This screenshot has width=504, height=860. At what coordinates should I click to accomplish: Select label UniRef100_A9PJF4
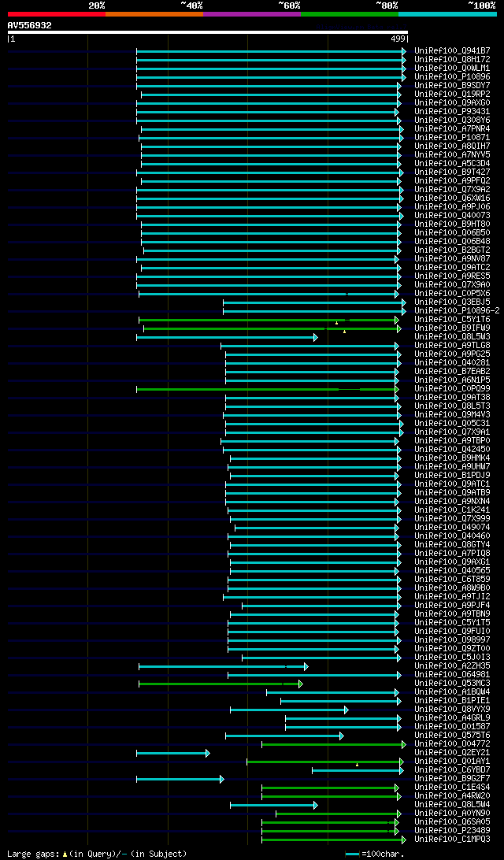coord(453,606)
